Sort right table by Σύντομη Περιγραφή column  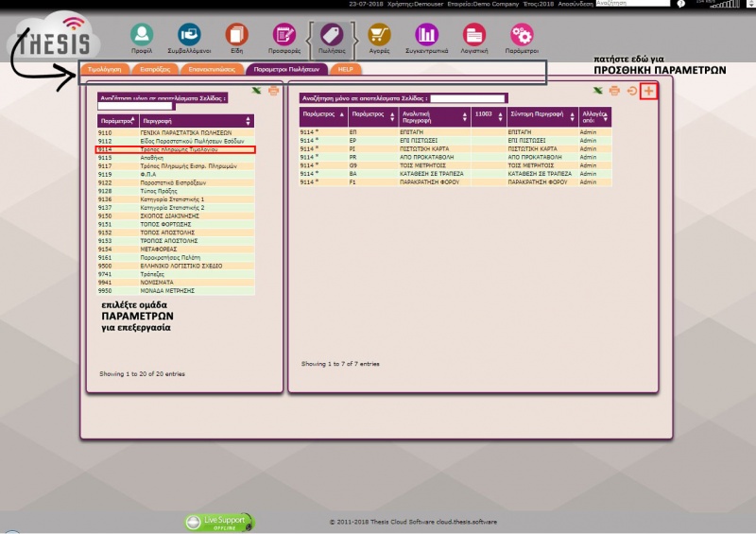coord(540,116)
